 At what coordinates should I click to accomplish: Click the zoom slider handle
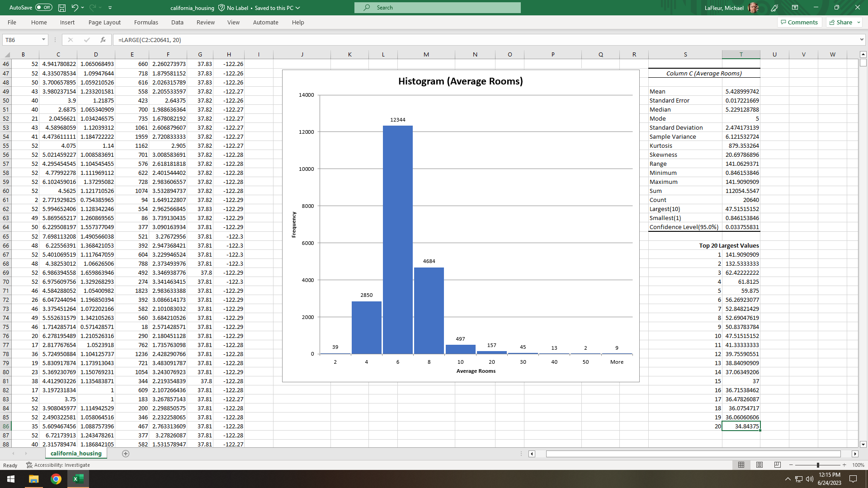point(818,465)
